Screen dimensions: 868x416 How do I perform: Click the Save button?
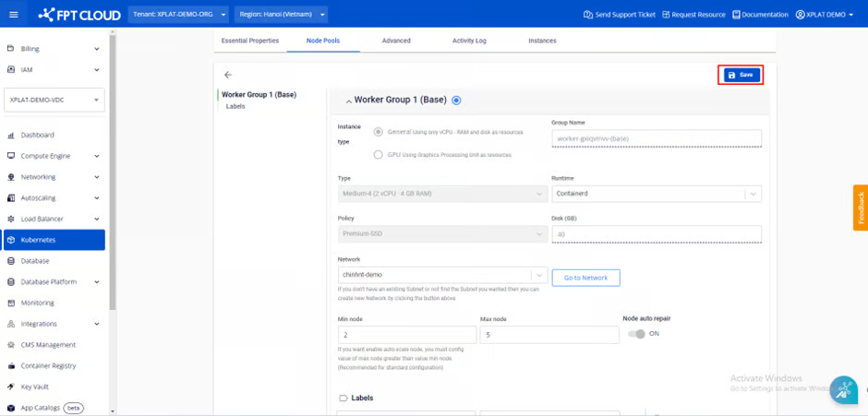pyautogui.click(x=741, y=75)
